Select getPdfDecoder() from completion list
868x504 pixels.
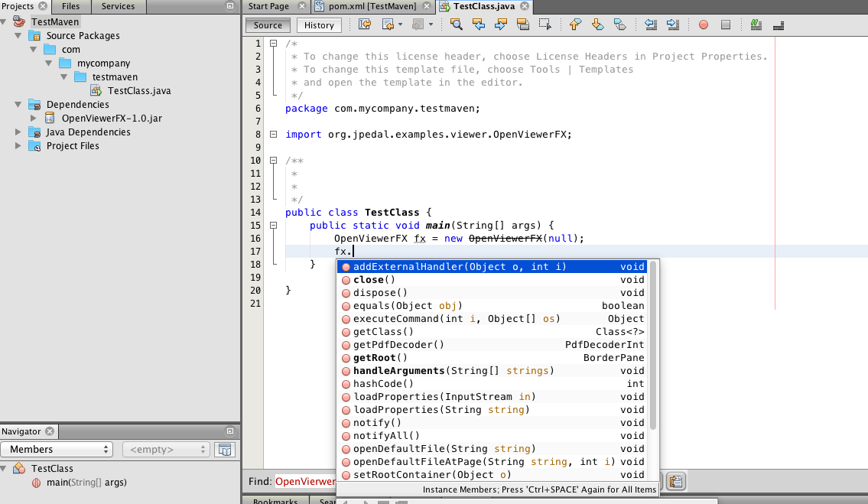398,345
